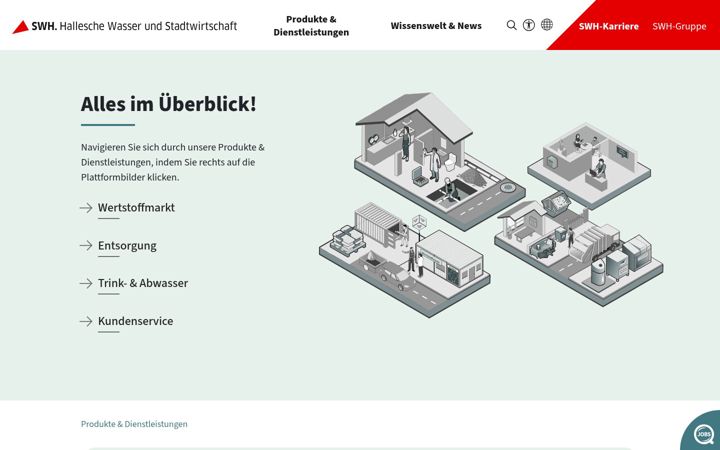Screen dimensions: 720x450
Task: Click SWH. Hallesche Wasser und Stadtwirtschaft home link
Action: [125, 26]
